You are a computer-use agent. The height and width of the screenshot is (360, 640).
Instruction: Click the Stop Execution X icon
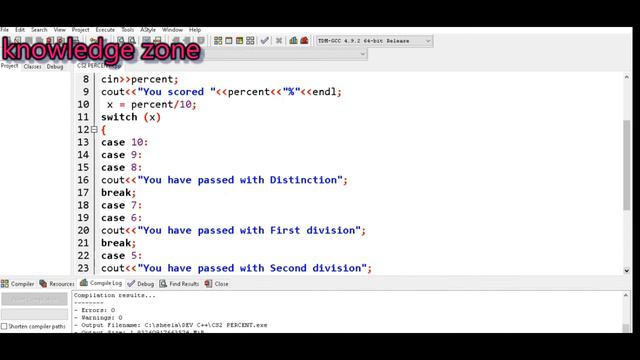[279, 40]
